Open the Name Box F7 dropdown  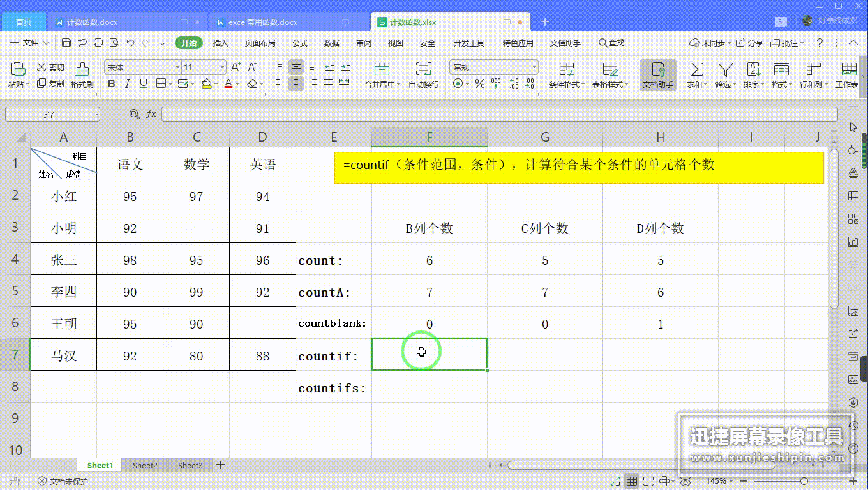[96, 114]
